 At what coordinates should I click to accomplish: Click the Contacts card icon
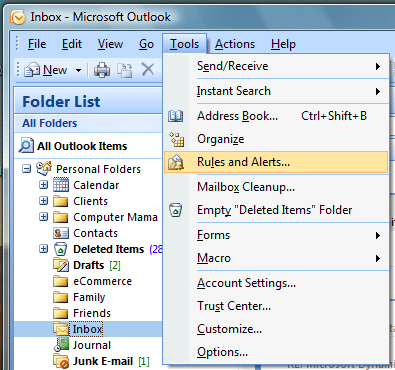click(x=61, y=233)
